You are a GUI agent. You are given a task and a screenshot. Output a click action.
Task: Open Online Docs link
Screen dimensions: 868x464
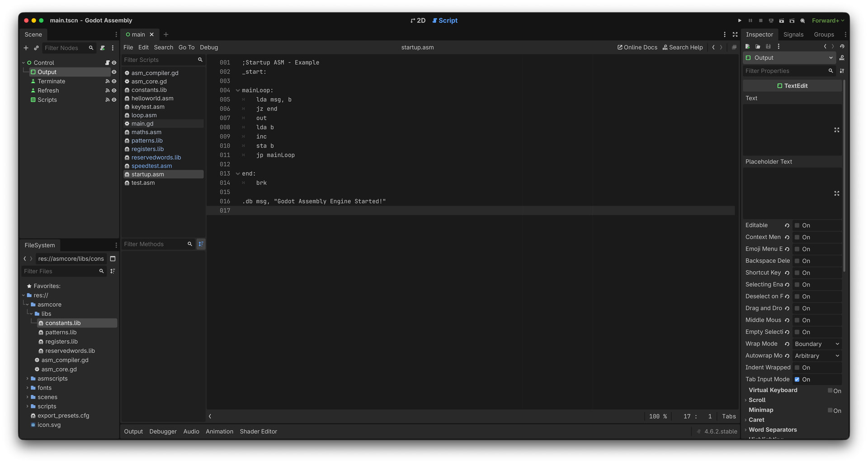click(x=637, y=47)
